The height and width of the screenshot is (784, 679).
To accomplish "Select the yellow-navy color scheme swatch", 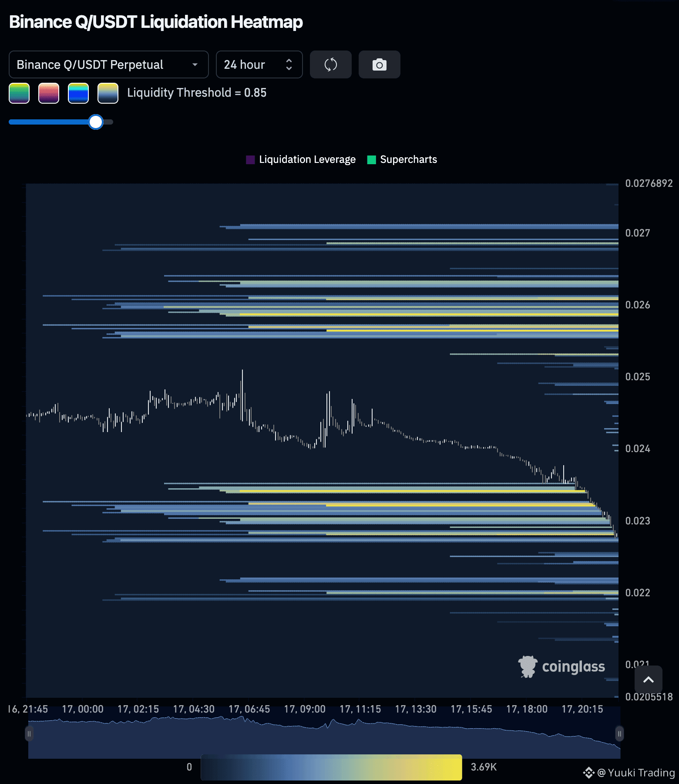I will click(x=108, y=93).
